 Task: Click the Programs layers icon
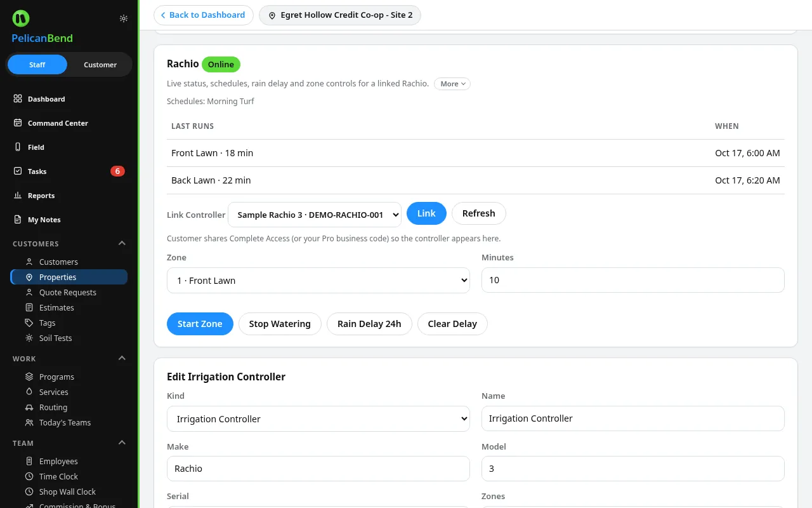coord(29,377)
